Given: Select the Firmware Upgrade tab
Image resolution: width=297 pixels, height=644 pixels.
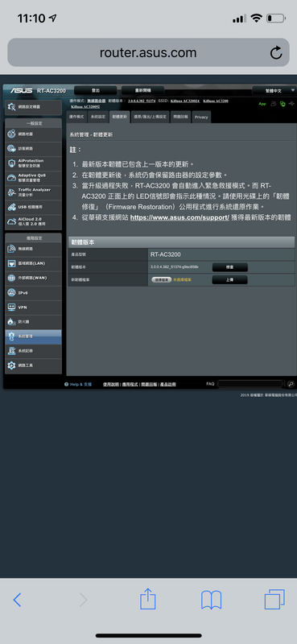Looking at the screenshot, I should pos(120,117).
